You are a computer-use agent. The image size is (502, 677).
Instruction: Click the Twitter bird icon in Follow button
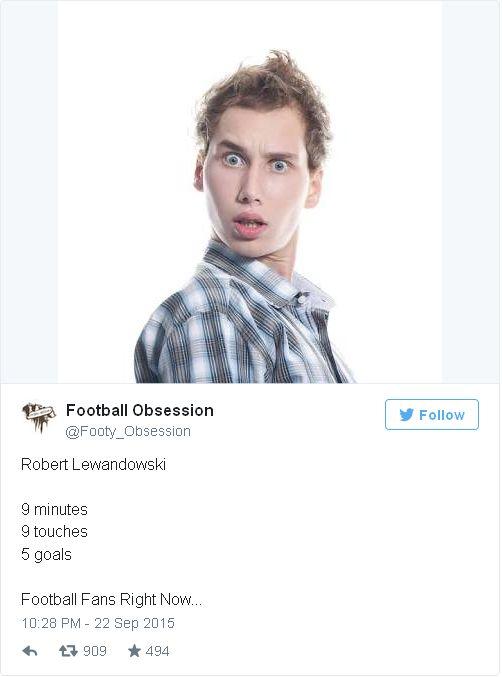pyautogui.click(x=406, y=414)
